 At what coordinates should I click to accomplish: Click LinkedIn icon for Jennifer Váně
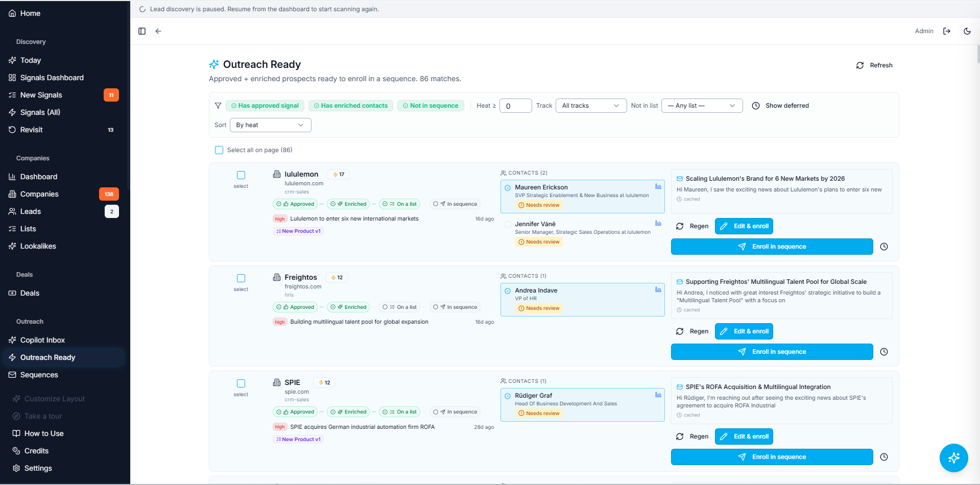point(658,224)
